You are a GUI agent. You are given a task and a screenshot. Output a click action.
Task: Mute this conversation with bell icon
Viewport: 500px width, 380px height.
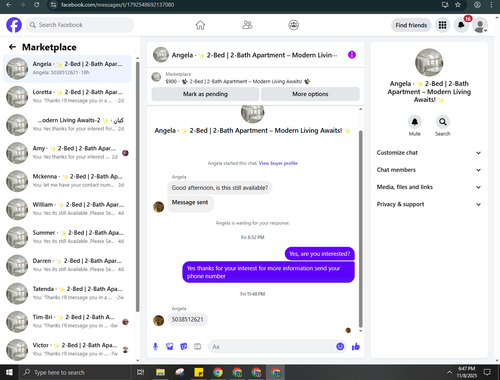point(415,122)
